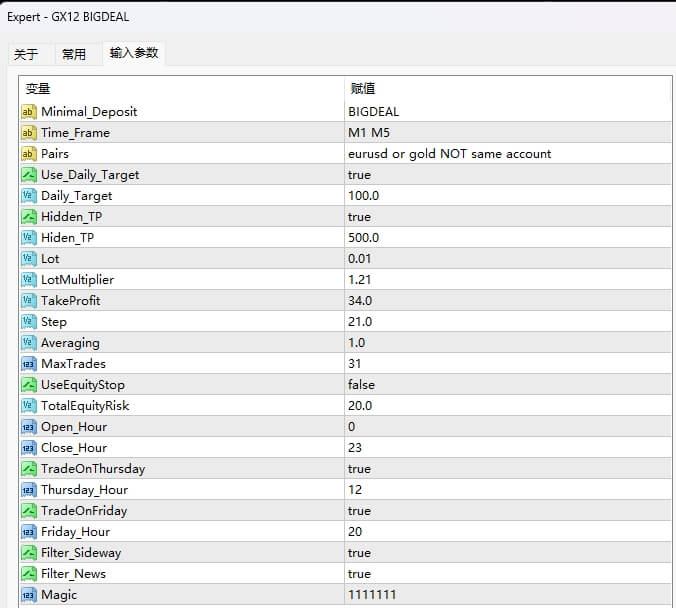
Task: Click the Magic value 1111111
Action: tap(372, 595)
